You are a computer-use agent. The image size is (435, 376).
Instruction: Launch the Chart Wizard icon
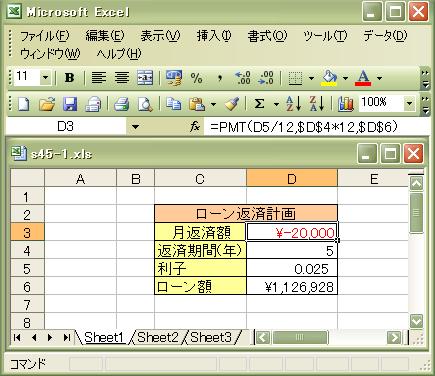[x=346, y=104]
